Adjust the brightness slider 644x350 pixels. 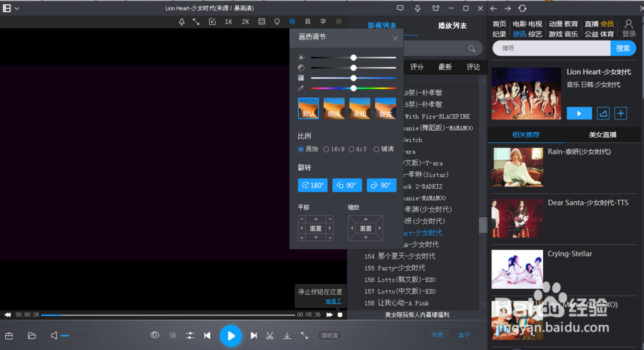[353, 57]
